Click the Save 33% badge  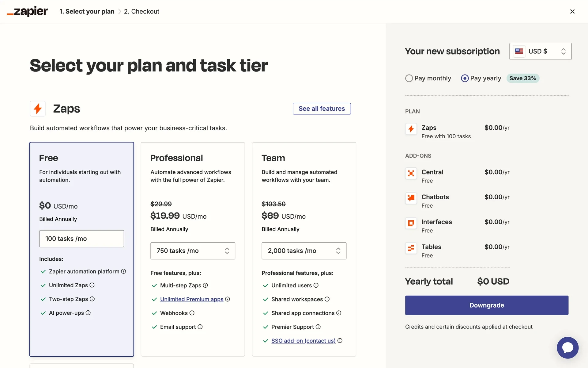pos(523,78)
